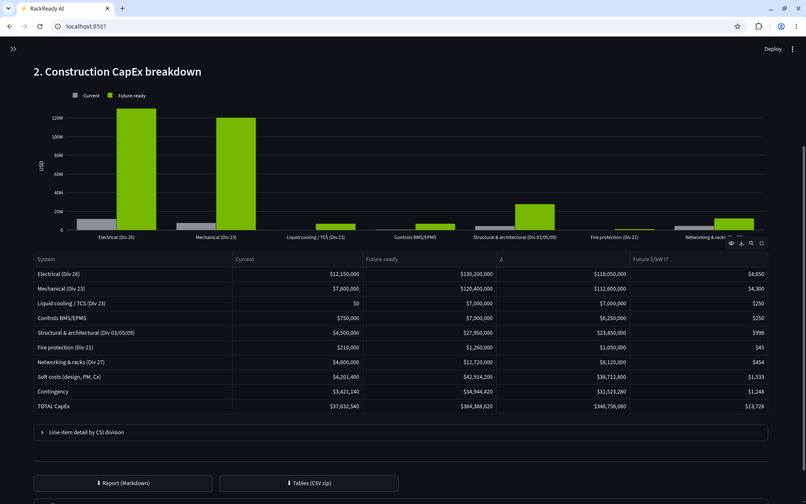Expand Line-item detail by CSI division
This screenshot has height=504, width=806.
(x=401, y=433)
